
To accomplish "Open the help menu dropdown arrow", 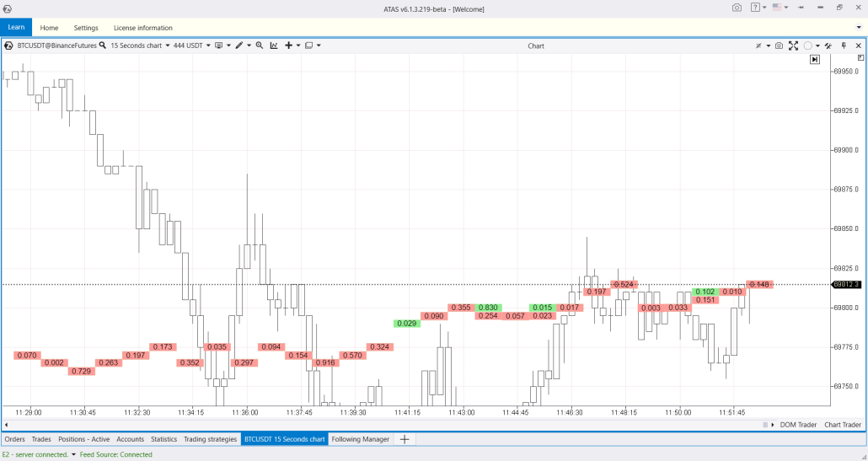I will pyautogui.click(x=764, y=8).
